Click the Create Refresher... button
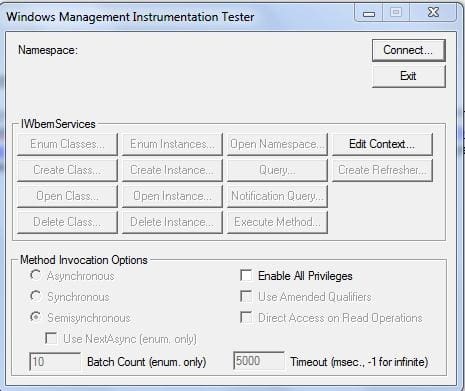Viewport: 465px width, 391px height. click(x=382, y=170)
